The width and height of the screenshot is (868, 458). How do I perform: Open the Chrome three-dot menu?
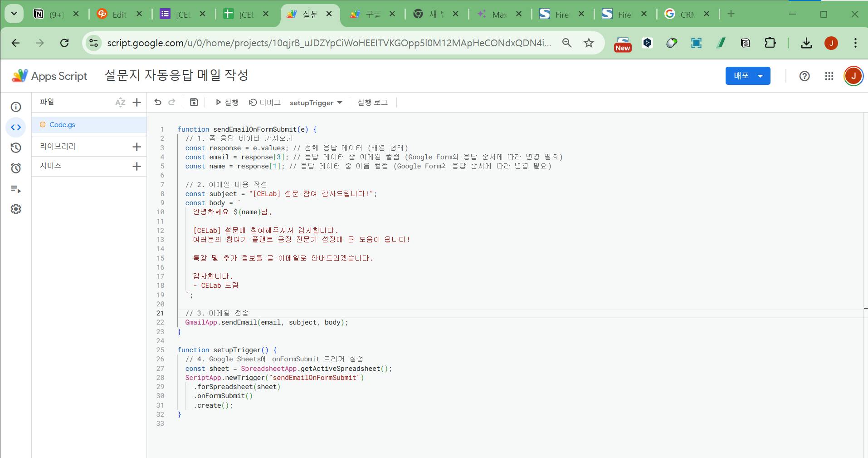point(855,43)
